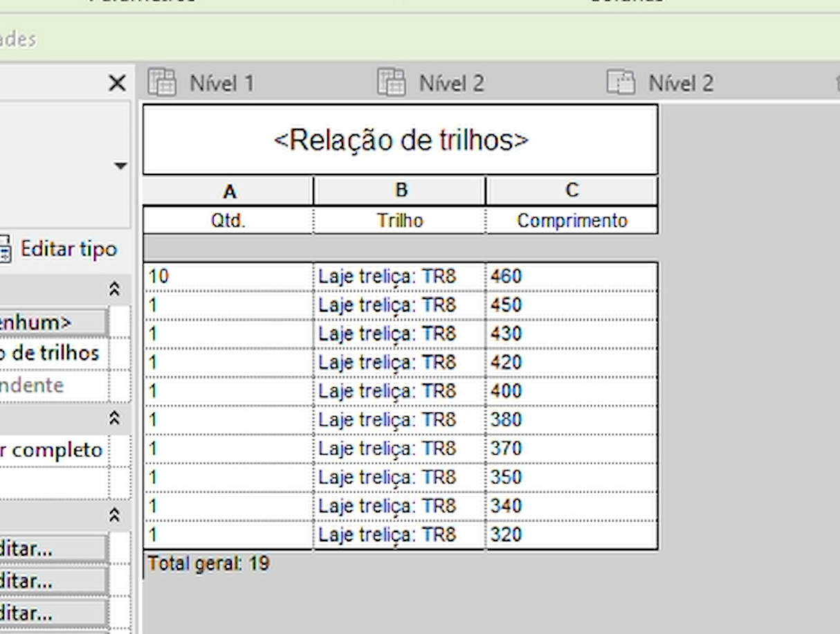This screenshot has height=634, width=840.
Task: Click the floor plan icon of Nível 1 tab
Action: [162, 82]
